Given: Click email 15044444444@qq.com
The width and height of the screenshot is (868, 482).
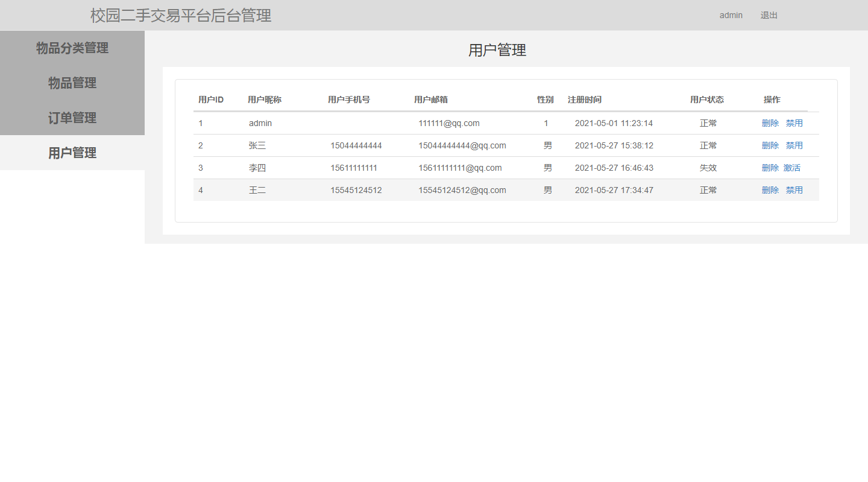Looking at the screenshot, I should 462,145.
